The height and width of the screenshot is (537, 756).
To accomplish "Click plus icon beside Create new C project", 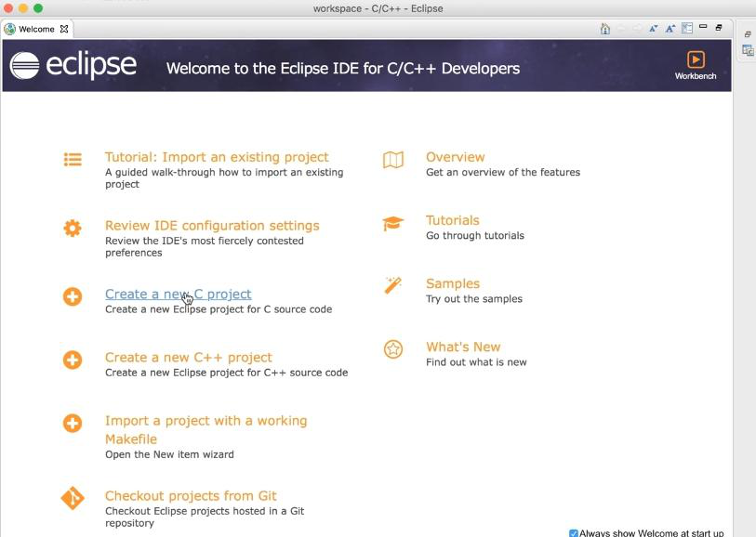I will click(x=73, y=296).
